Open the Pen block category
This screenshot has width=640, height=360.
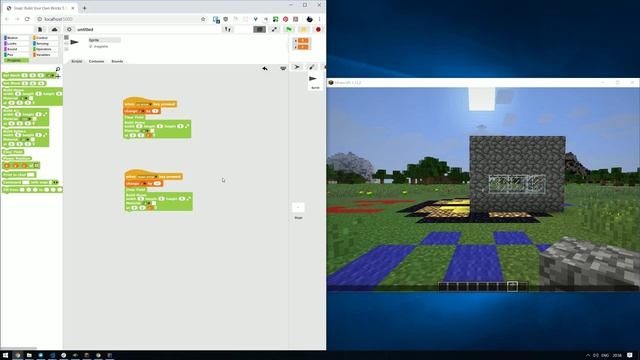[x=16, y=55]
